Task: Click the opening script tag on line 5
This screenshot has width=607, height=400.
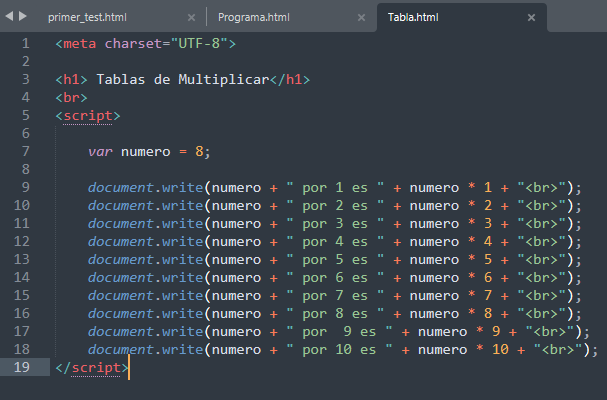Action: pos(88,115)
